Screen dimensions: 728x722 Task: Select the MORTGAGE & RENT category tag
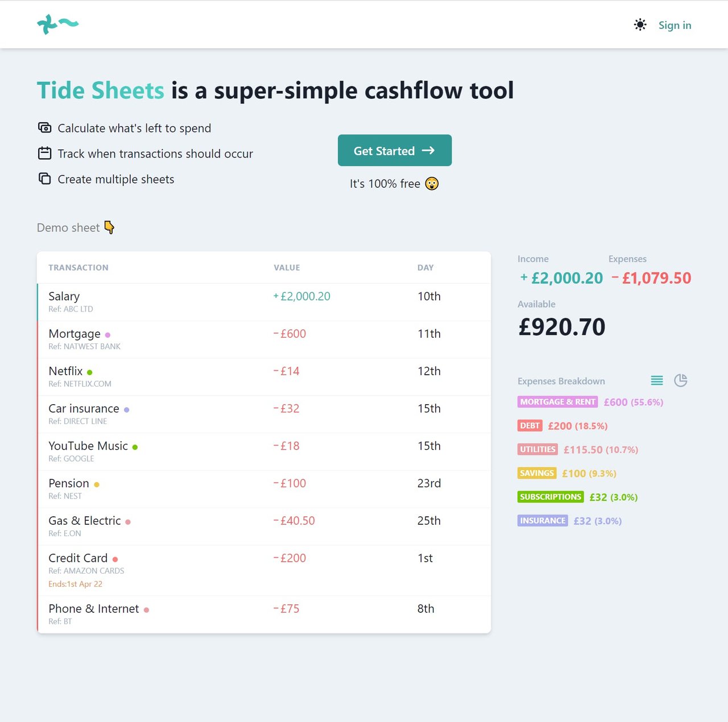(557, 402)
